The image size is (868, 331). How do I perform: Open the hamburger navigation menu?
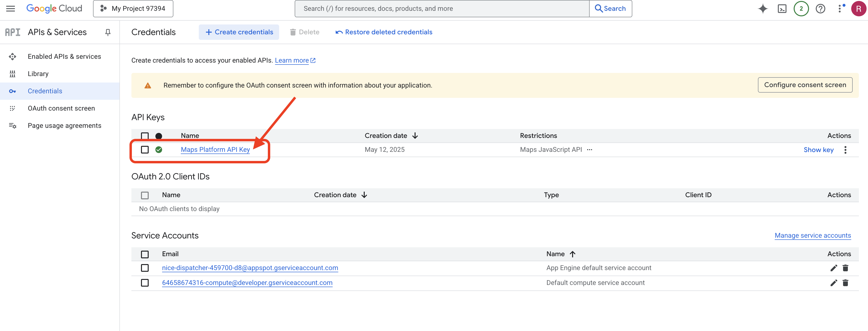point(11,8)
